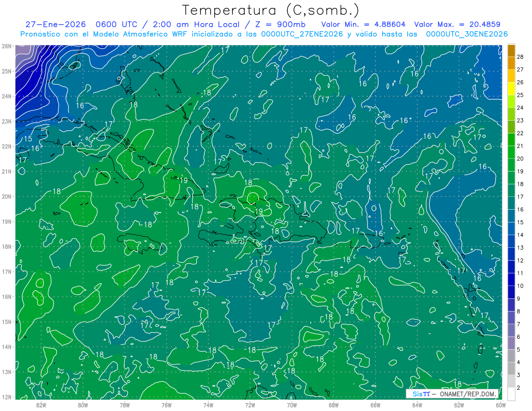Select the pressure level 'Z = 900mb'
Viewport: 532px width, 411px height.
pos(280,24)
